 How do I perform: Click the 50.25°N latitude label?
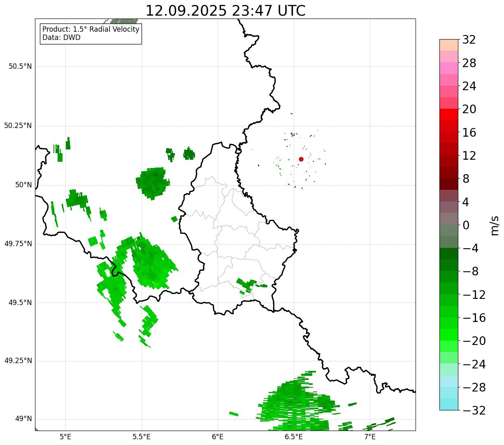click(18, 126)
